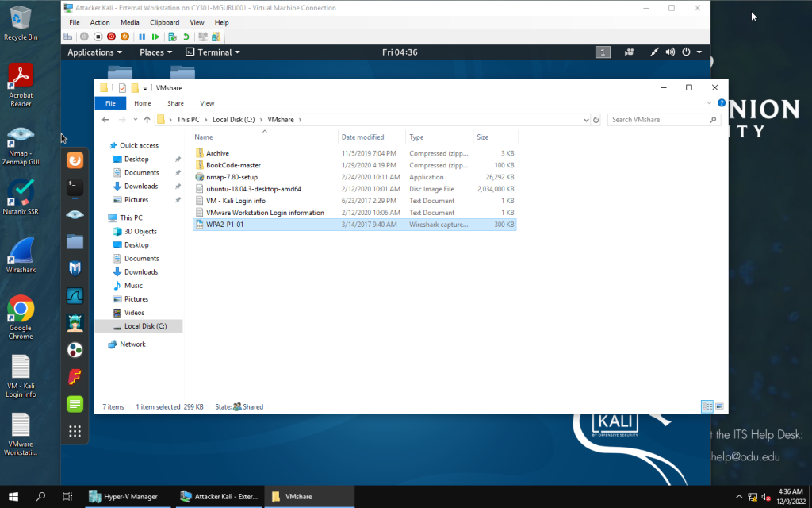The height and width of the screenshot is (508, 812).
Task: Click the Help question mark in Explorer
Action: click(x=722, y=103)
